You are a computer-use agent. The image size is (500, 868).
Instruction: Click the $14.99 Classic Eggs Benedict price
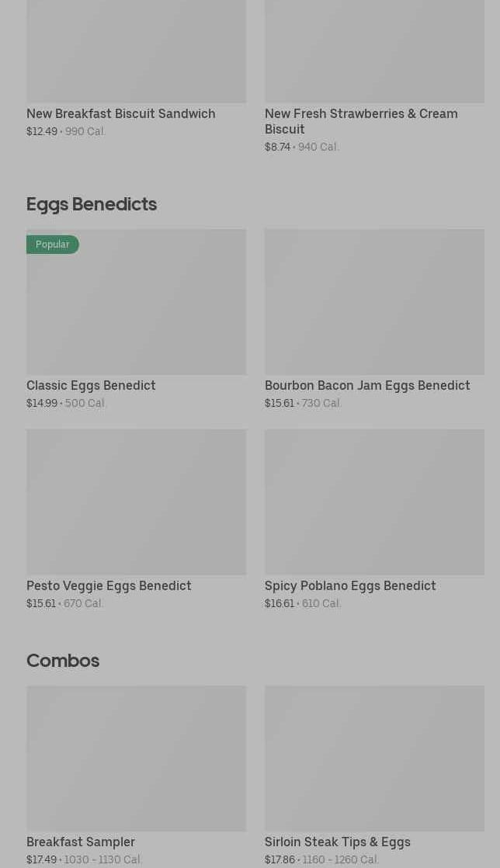pyautogui.click(x=42, y=403)
